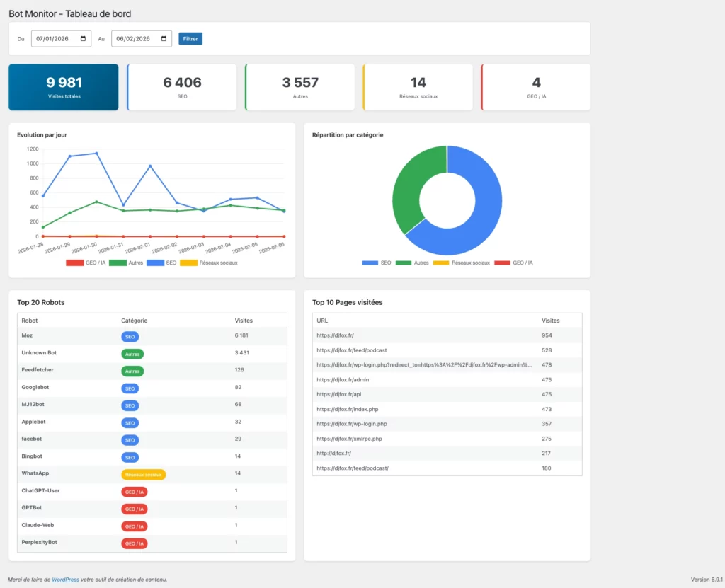The image size is (725, 588).
Task: Click the Autres badge in Unknown Bot row
Action: tap(132, 354)
